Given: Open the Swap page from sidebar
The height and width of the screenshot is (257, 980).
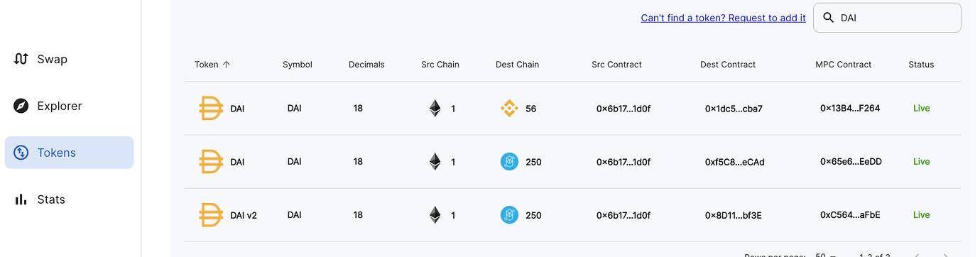Looking at the screenshot, I should [69, 59].
